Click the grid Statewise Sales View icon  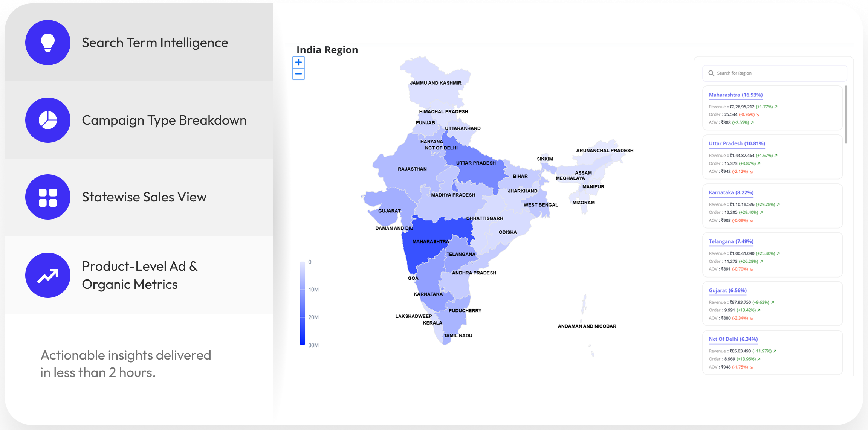(48, 197)
